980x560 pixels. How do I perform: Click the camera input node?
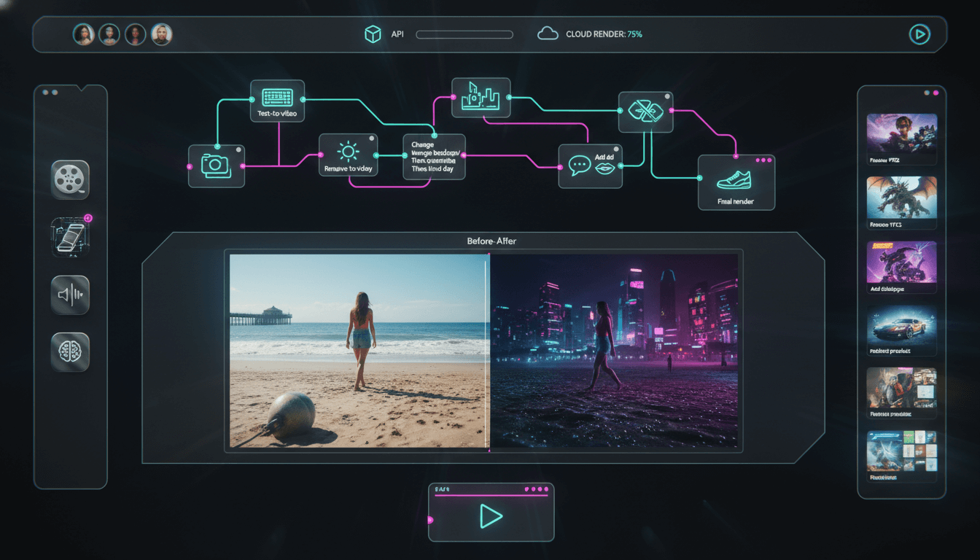(x=216, y=166)
